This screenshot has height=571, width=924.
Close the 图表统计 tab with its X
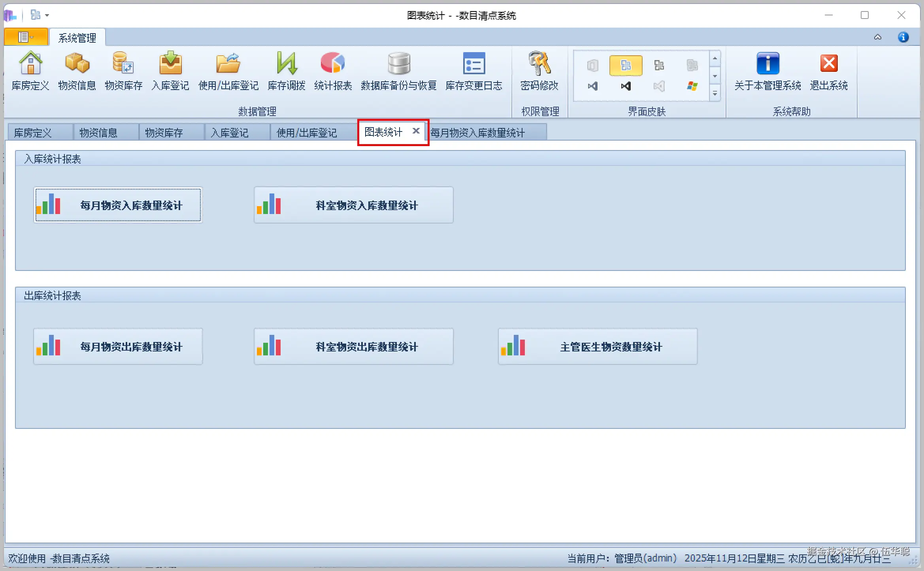click(416, 131)
